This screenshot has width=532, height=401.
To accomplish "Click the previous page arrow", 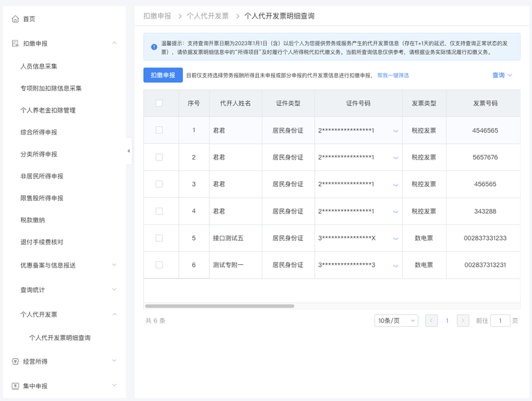I will coord(431,321).
